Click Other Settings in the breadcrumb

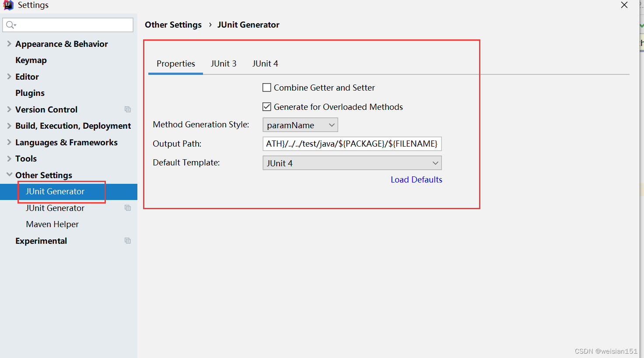pos(173,25)
